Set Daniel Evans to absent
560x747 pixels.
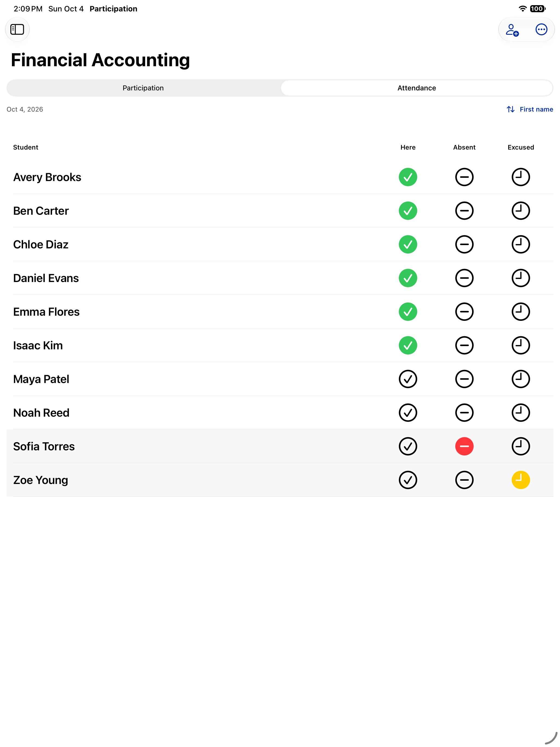click(x=464, y=278)
